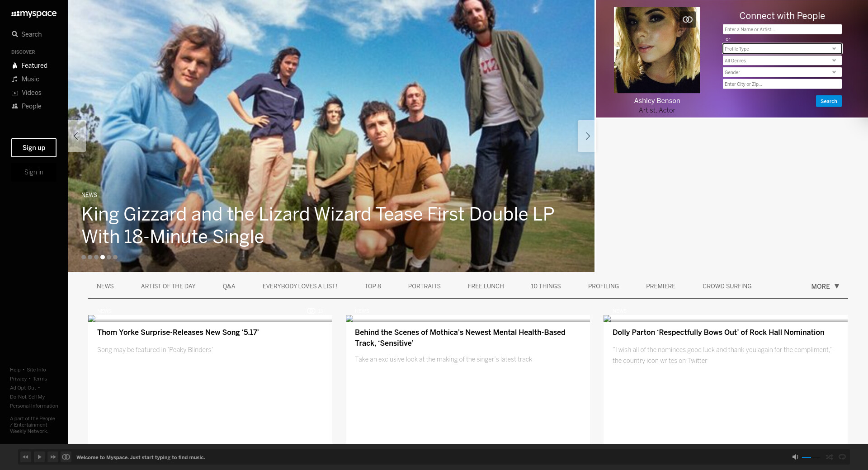Click the Sign in button
This screenshot has width=868, height=470.
(34, 172)
